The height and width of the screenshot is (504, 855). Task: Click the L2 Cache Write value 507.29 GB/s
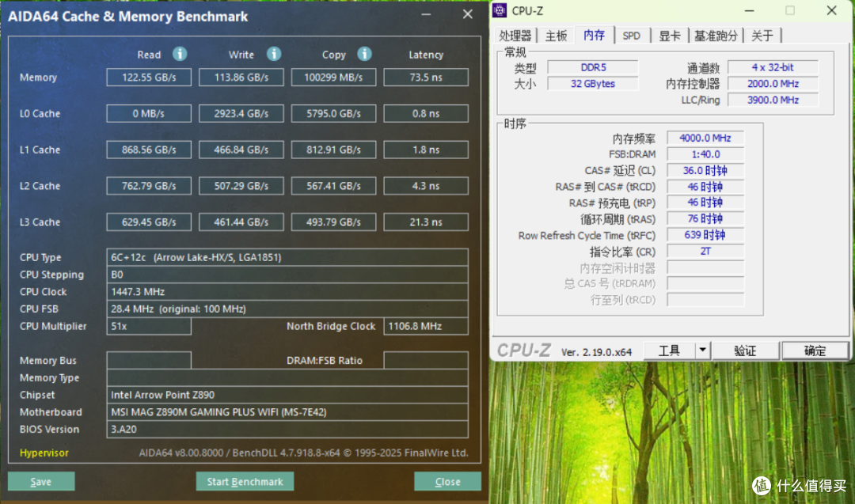pos(241,186)
